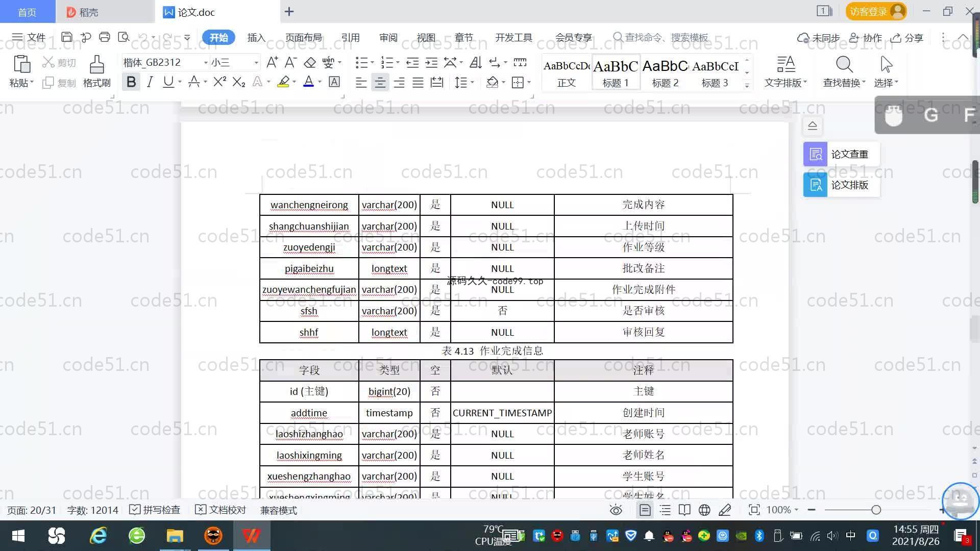Click the search command field
The width and height of the screenshot is (980, 551).
(661, 37)
